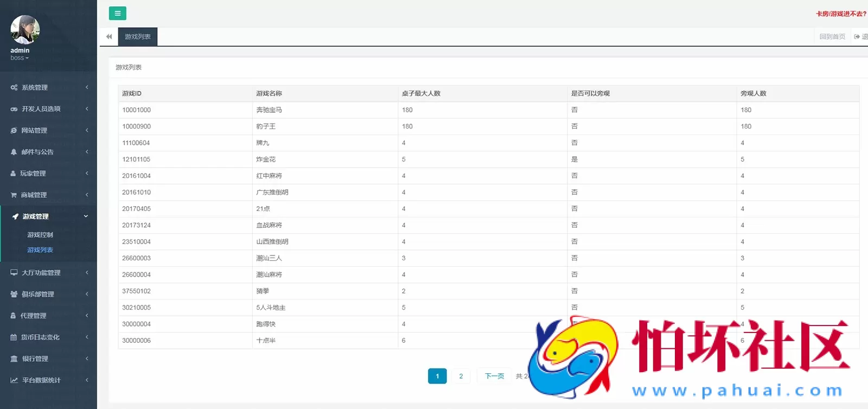This screenshot has height=409, width=868.
Task: Click the 邮件与公告 bell icon
Action: coord(14,152)
